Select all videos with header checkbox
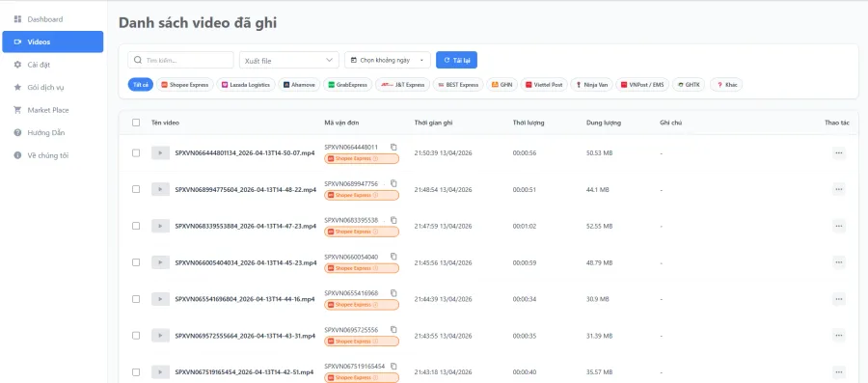Screen dimensions: 868x383 pyautogui.click(x=136, y=123)
